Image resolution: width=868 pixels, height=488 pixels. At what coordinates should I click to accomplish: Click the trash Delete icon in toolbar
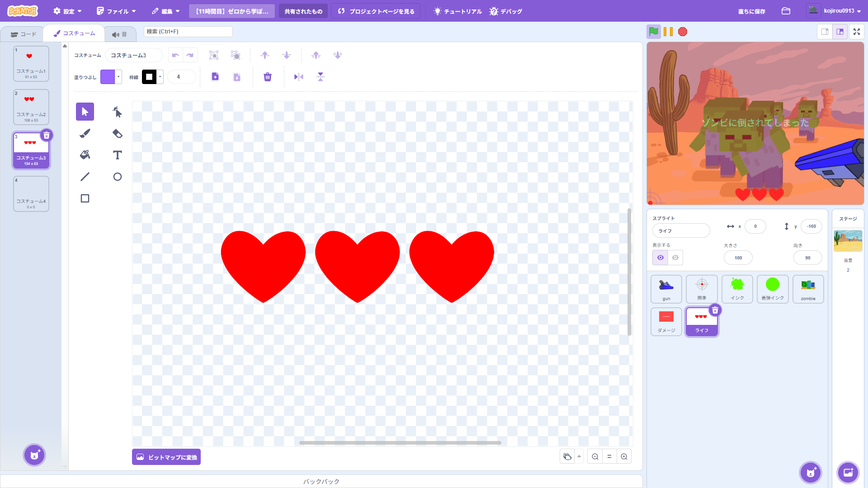[x=268, y=77]
